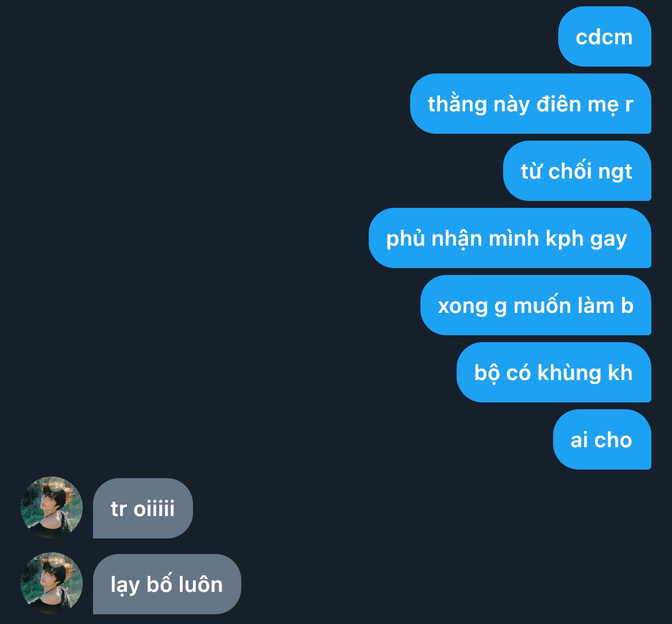The width and height of the screenshot is (672, 624).
Task: Select the 'ai cho' sent bubble
Action: tap(602, 439)
